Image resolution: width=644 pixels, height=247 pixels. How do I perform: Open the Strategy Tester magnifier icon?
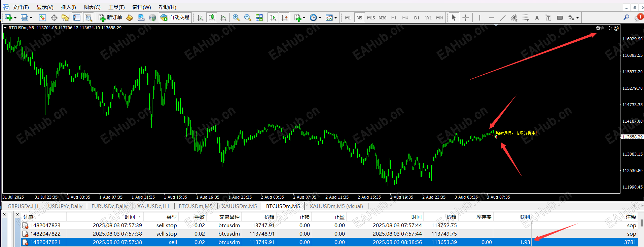88,17
